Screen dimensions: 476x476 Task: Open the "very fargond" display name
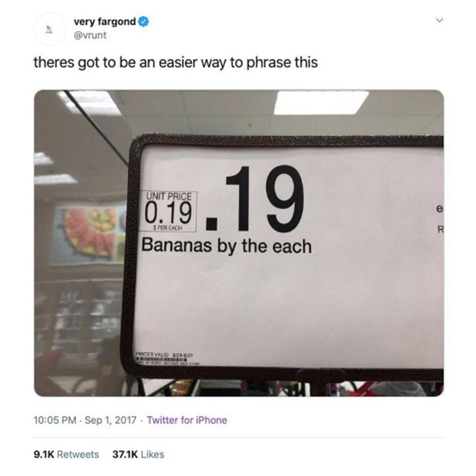click(104, 22)
